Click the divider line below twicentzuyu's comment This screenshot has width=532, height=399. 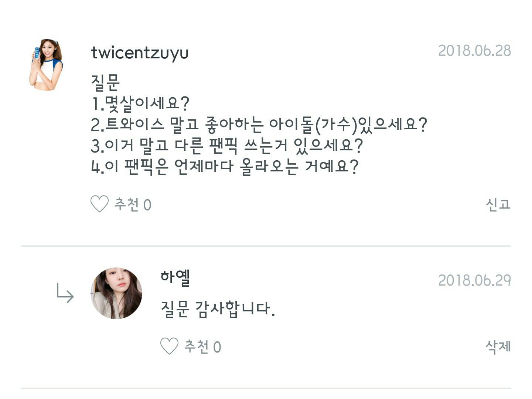pos(266,246)
